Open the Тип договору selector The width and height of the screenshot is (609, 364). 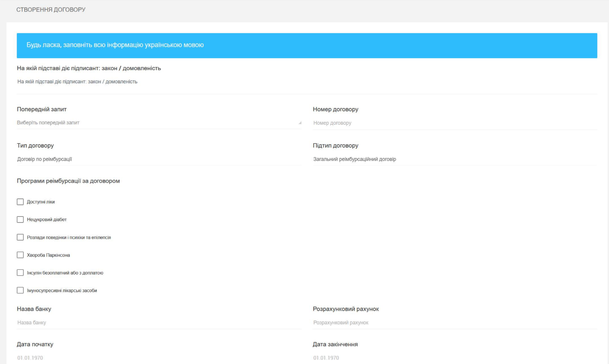point(159,159)
